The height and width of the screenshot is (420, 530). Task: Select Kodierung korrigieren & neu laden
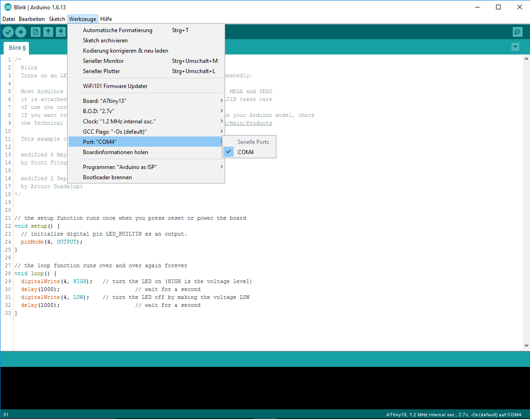[146, 51]
